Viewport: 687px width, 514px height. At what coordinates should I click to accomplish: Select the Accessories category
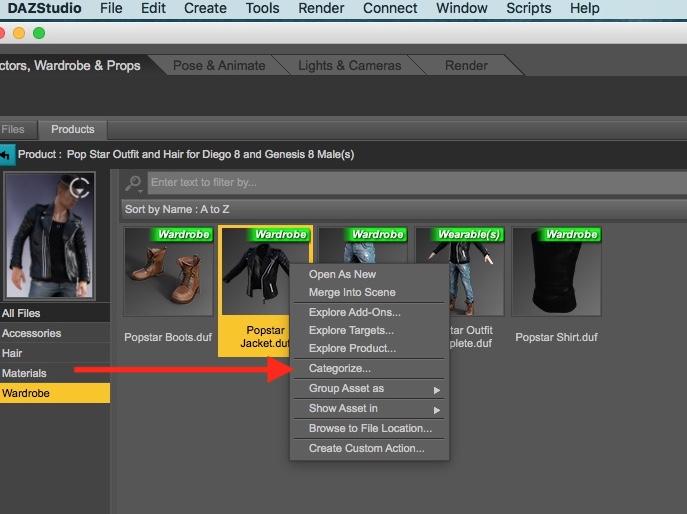point(55,333)
